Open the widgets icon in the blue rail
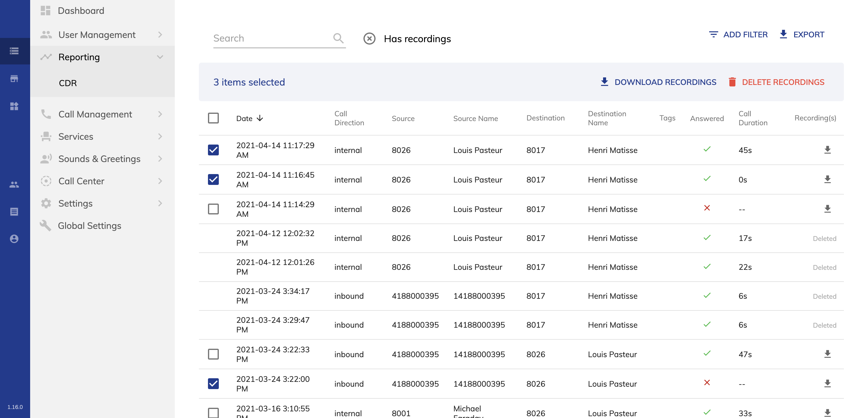The width and height of the screenshot is (868, 418). (14, 106)
